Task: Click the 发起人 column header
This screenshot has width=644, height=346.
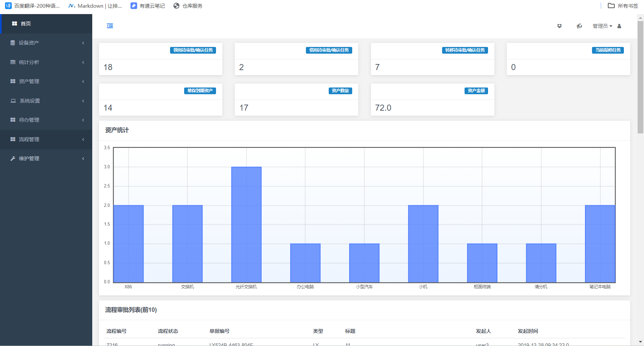Action: [483, 331]
